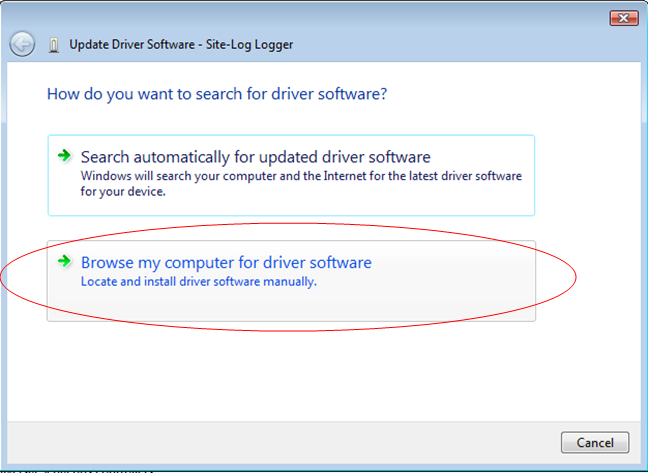Click green arrow beside Search automatically
The image size is (650, 473).
coord(65,156)
